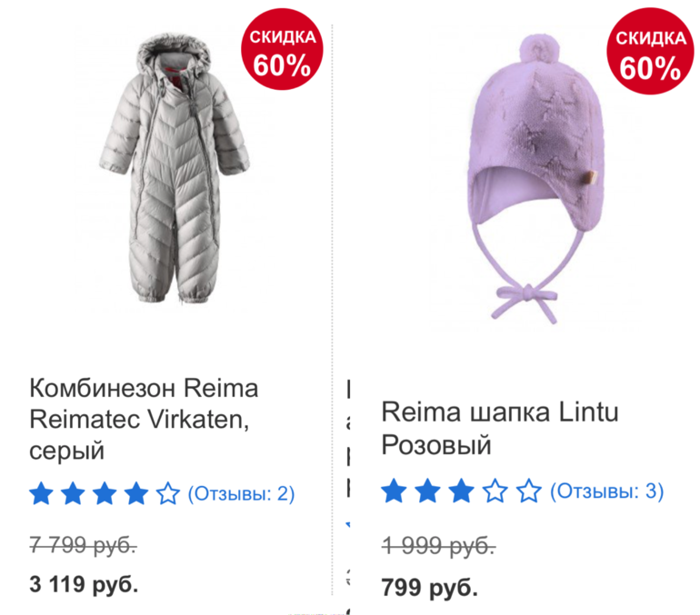Viewport: 700px width, 615px height.
Task: Click the empty fourth star under the Lintu hat
Action: point(495,492)
